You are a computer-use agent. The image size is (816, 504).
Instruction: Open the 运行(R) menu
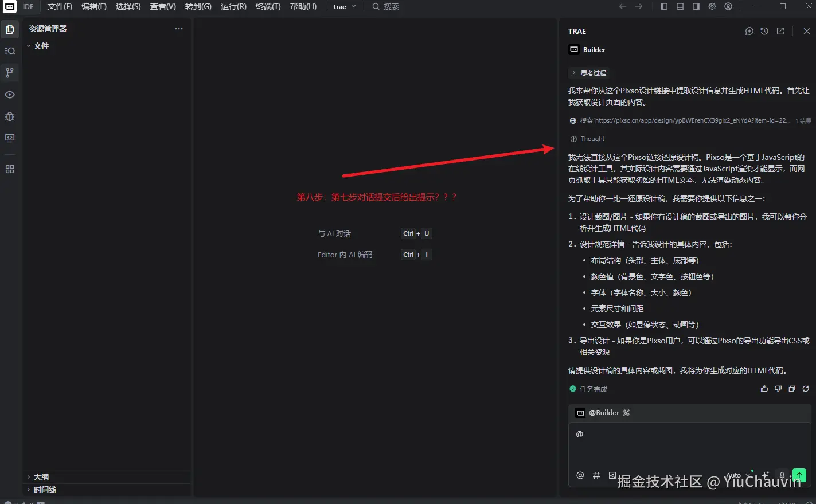[233, 6]
